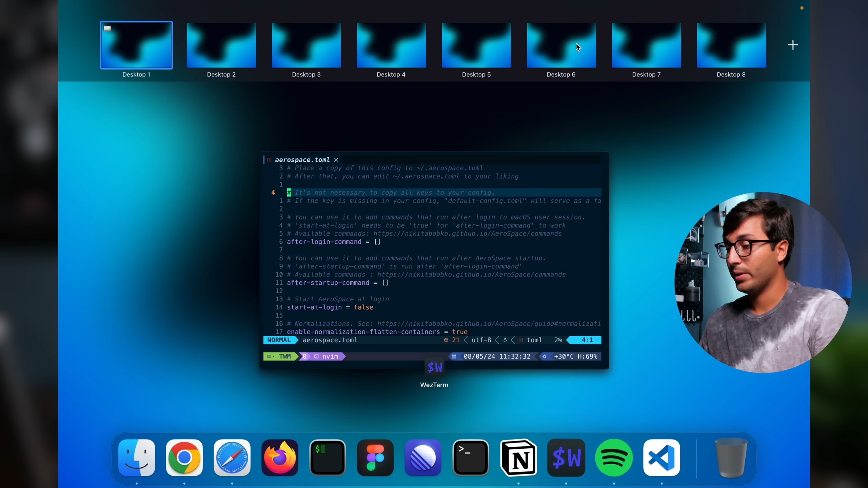The width and height of the screenshot is (868, 488).
Task: Switch to Desktop 6 thumbnail
Action: (561, 45)
